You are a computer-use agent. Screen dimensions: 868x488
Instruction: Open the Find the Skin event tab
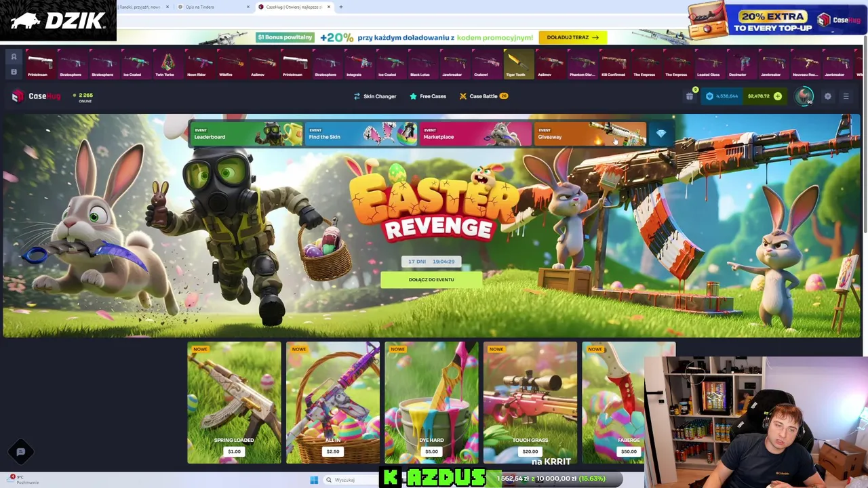[360, 134]
